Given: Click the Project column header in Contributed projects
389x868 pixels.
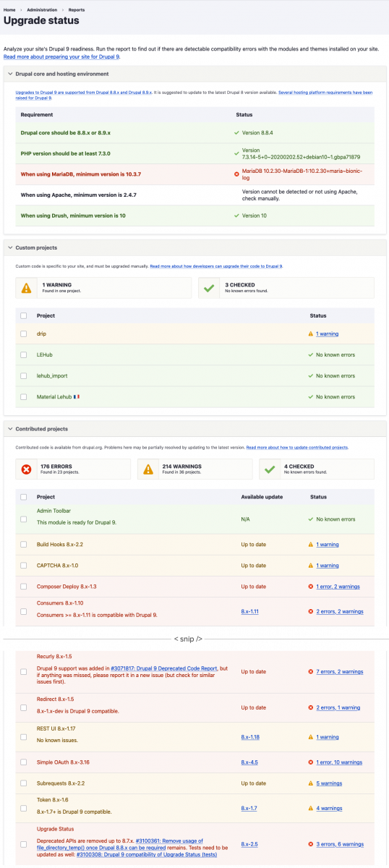Looking at the screenshot, I should click(46, 497).
